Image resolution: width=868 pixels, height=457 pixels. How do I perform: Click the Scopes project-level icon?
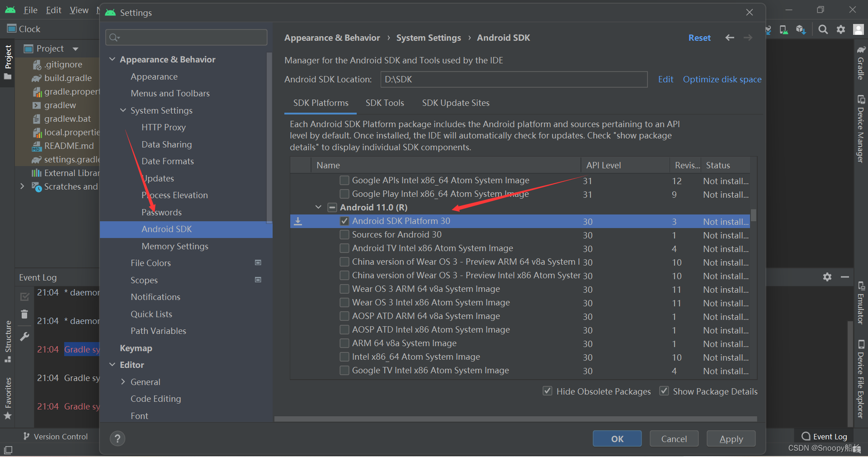[x=258, y=280]
